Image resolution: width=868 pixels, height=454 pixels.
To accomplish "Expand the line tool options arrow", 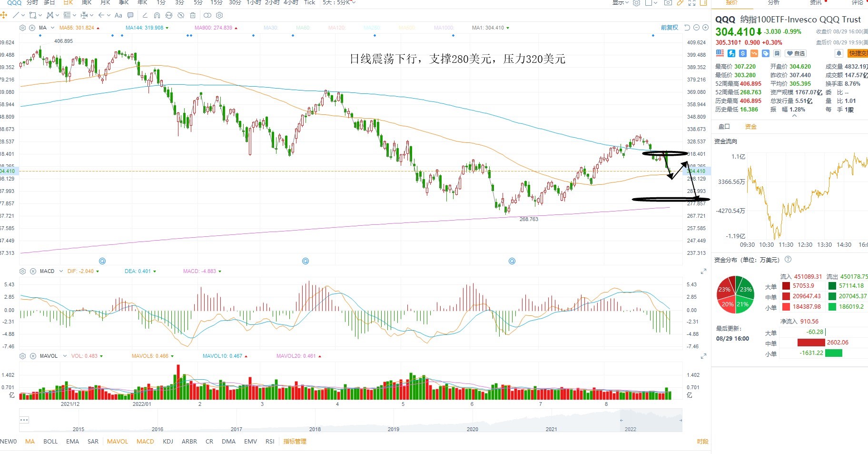I will click(23, 15).
